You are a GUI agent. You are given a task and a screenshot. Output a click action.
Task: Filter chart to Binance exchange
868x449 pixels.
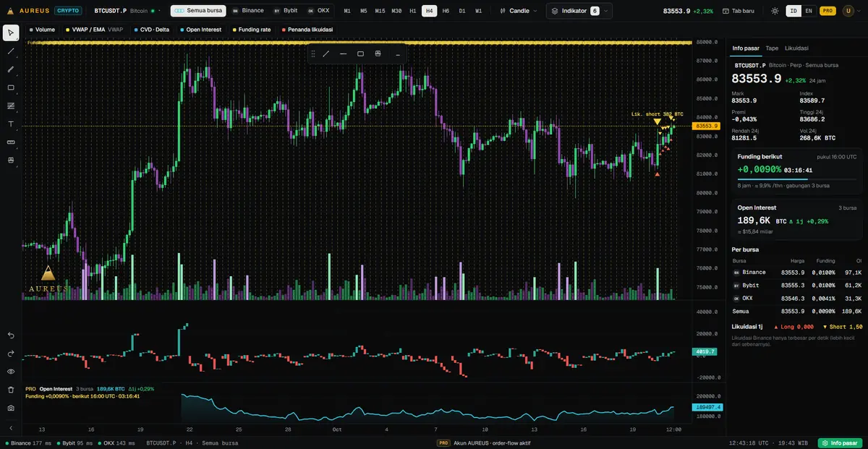[x=247, y=11]
